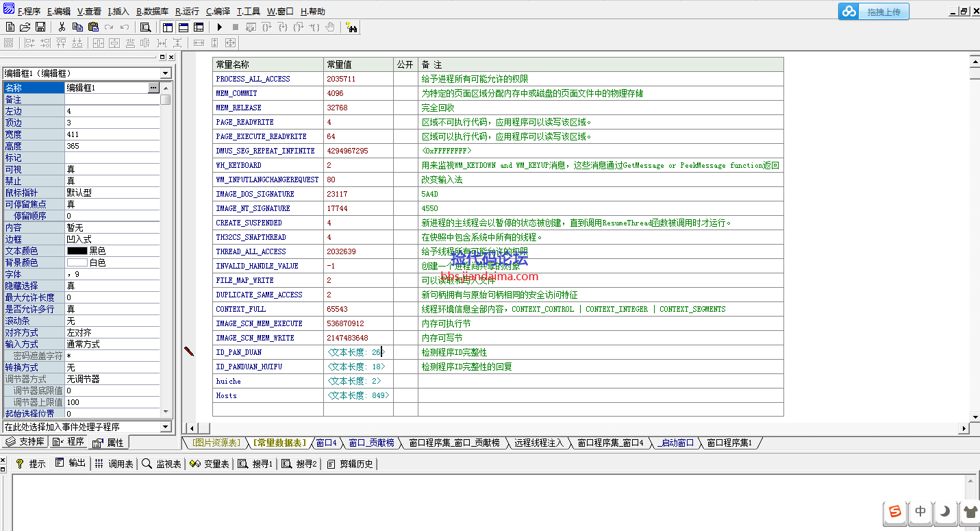Viewport: 980px width, 531px height.
Task: Open the T.工具 menu
Action: coord(249,12)
